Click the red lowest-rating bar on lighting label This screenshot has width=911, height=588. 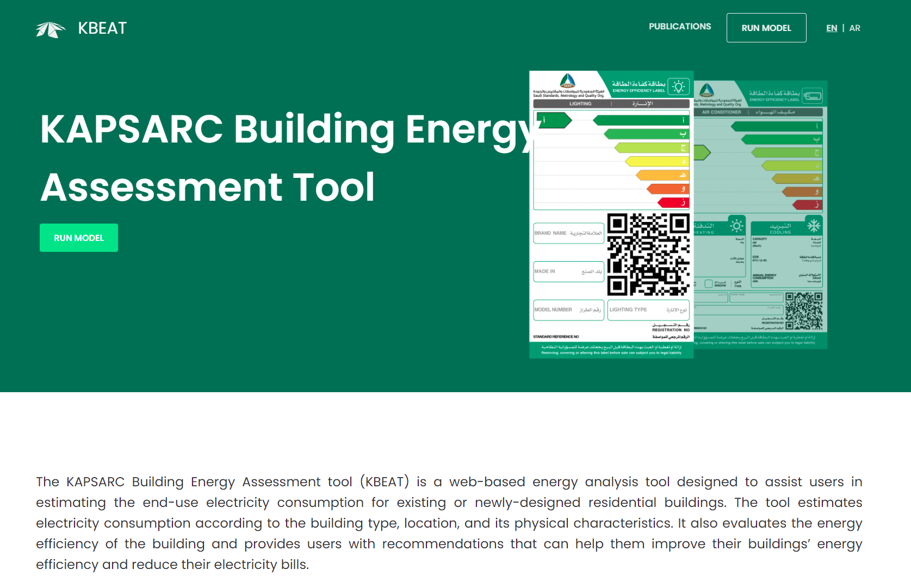pyautogui.click(x=674, y=202)
